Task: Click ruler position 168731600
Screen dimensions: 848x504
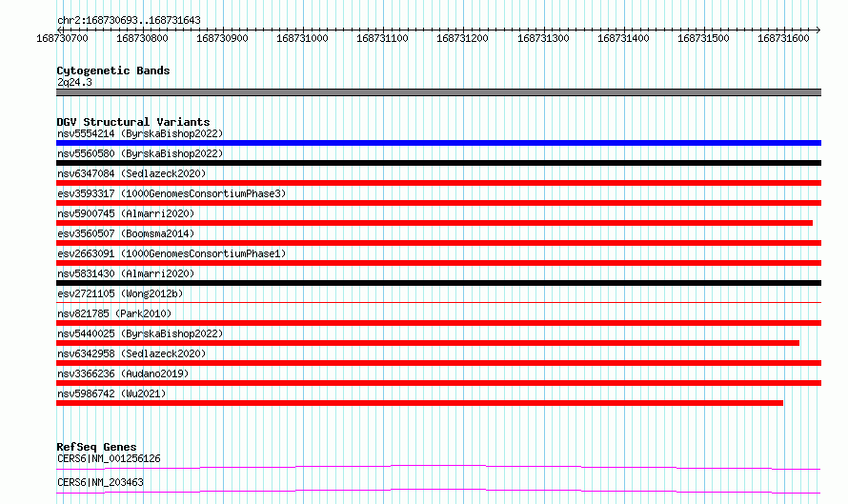Action: (x=783, y=38)
